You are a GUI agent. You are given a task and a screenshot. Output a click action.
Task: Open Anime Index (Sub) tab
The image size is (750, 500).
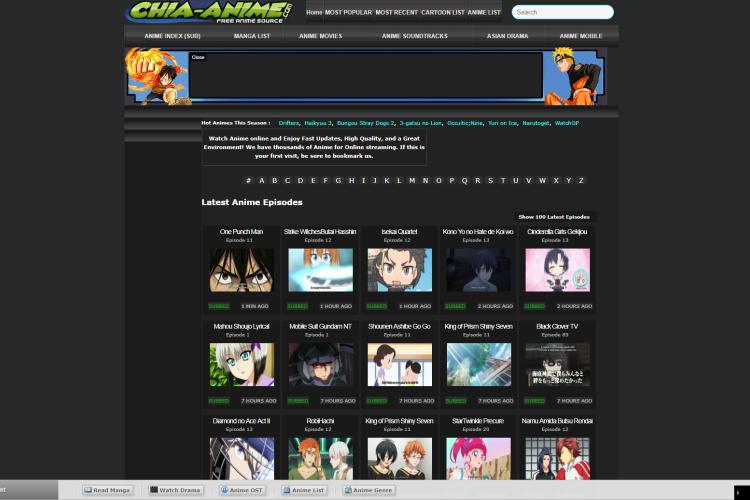click(172, 36)
